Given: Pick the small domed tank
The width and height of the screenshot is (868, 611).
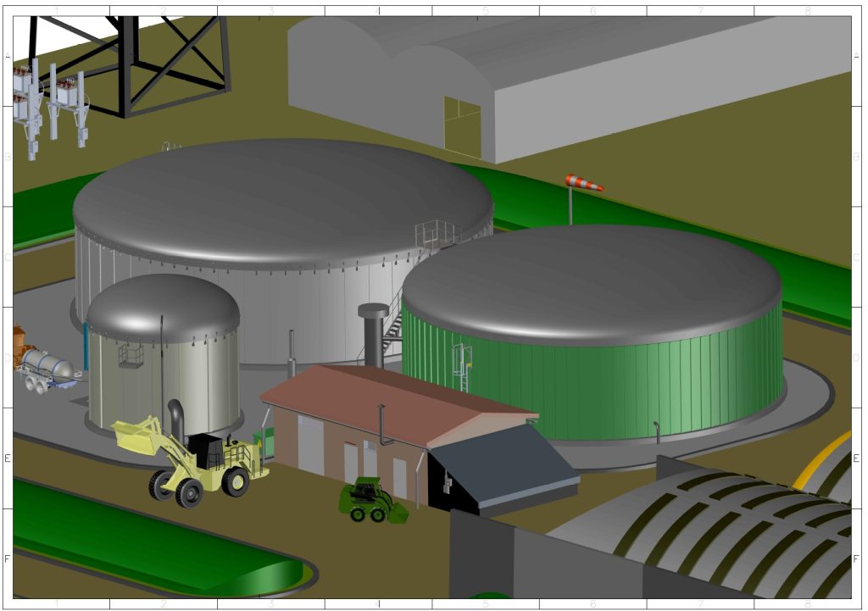Looking at the screenshot, I should pyautogui.click(x=164, y=354).
